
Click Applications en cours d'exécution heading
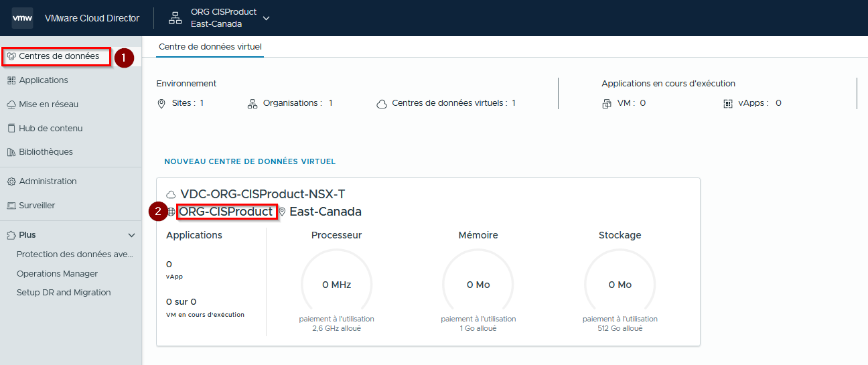668,84
